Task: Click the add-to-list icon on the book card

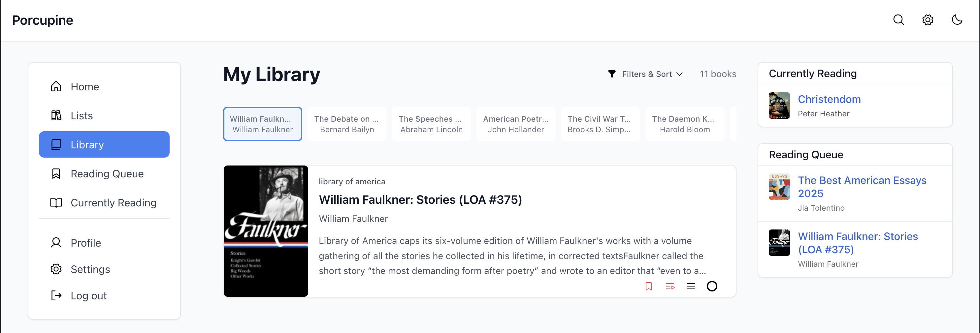Action: coord(670,286)
